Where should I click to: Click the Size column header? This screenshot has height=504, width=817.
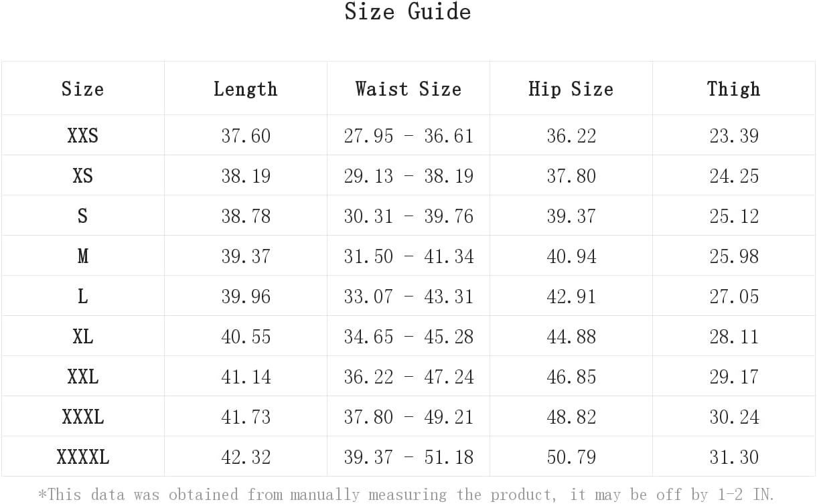coord(82,89)
